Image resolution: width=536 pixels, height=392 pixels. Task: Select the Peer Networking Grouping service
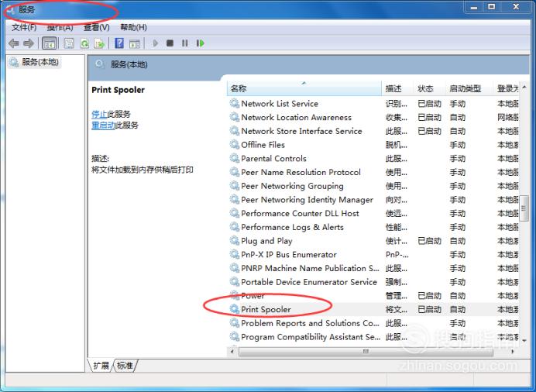373,186
